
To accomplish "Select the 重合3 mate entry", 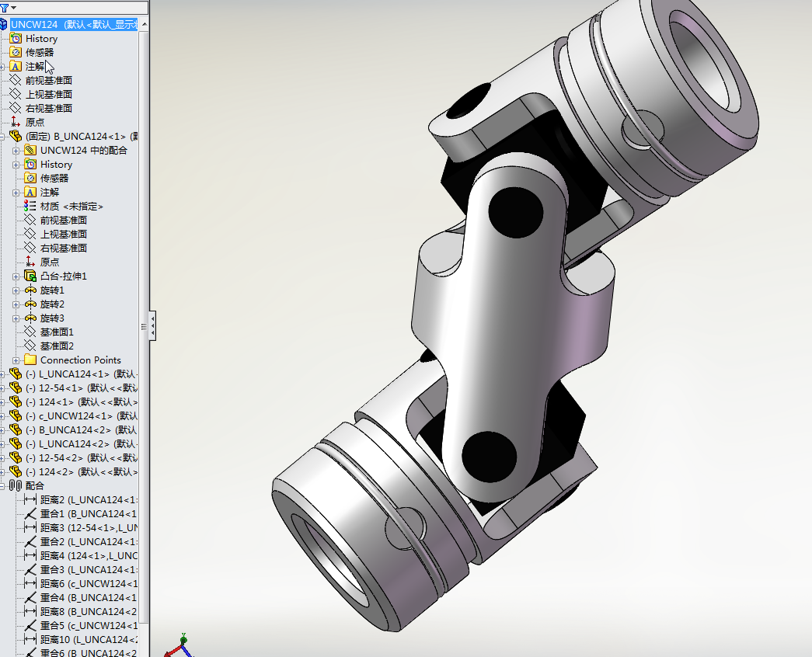I will click(x=82, y=569).
